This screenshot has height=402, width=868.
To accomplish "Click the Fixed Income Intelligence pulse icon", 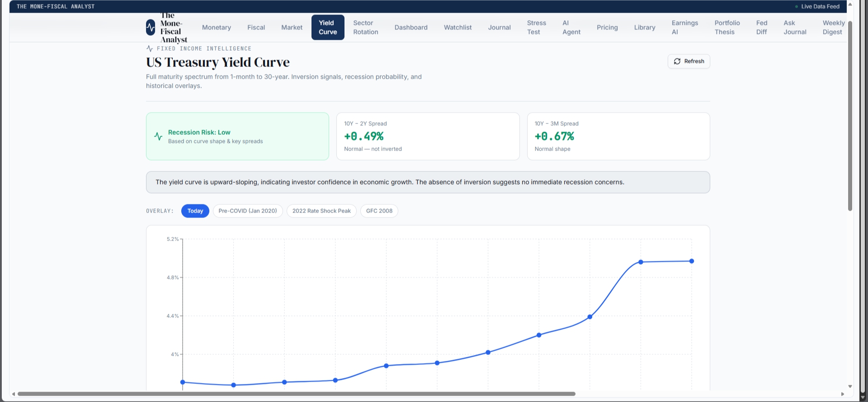I will click(150, 48).
